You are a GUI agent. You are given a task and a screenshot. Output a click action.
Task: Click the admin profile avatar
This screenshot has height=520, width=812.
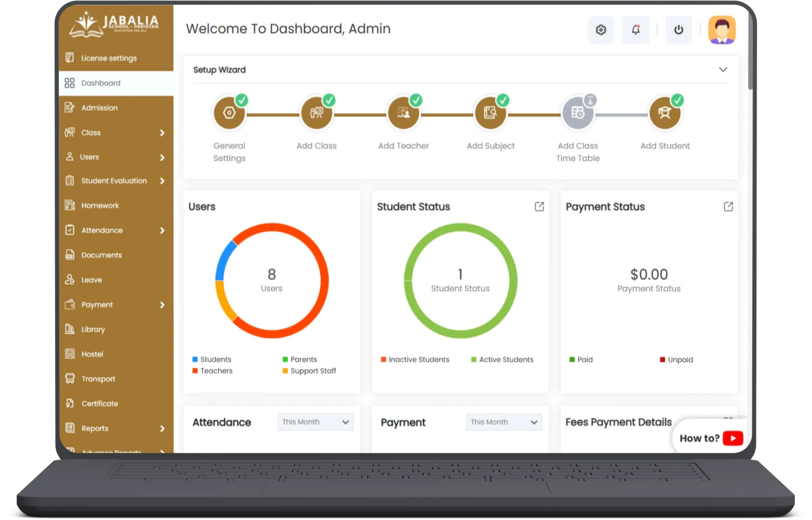click(722, 30)
